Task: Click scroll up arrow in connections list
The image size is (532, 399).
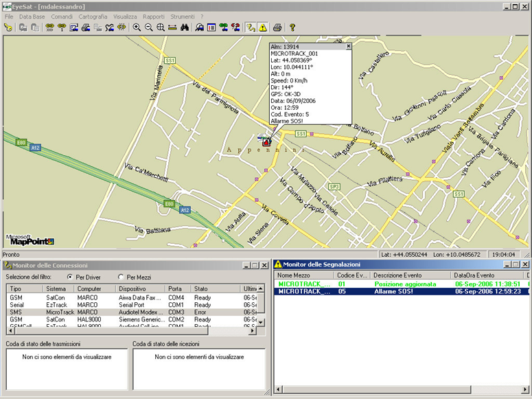Action: [x=261, y=288]
